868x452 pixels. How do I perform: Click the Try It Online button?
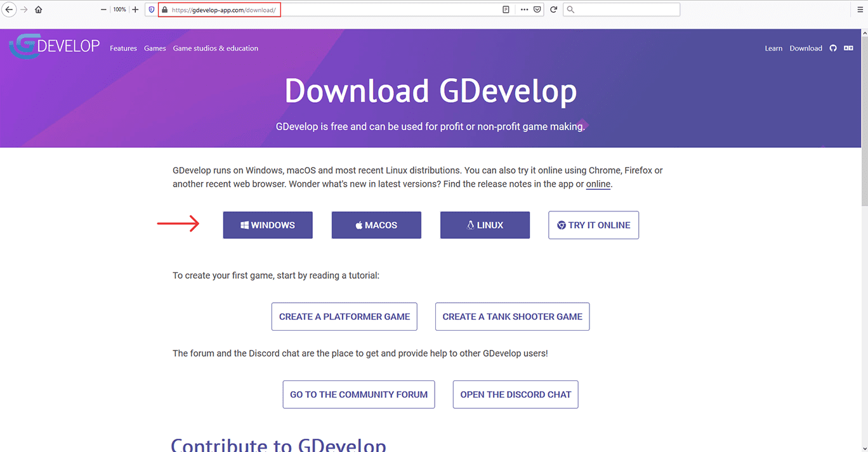593,225
